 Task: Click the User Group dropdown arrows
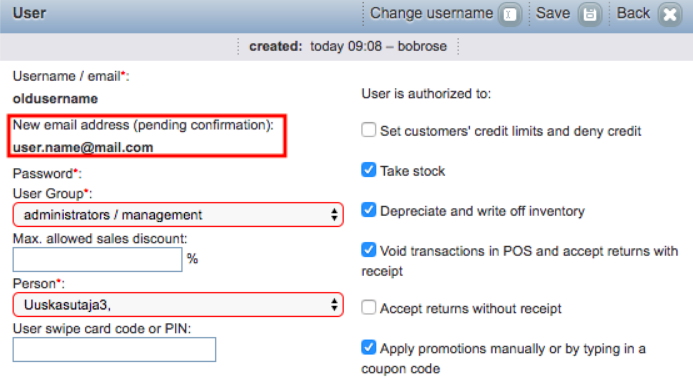pos(334,215)
